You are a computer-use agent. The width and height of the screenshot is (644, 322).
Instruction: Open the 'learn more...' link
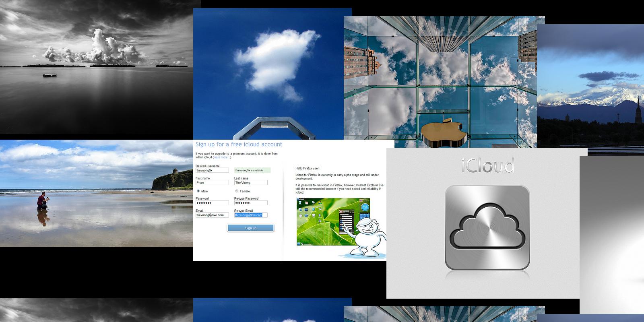tap(222, 157)
